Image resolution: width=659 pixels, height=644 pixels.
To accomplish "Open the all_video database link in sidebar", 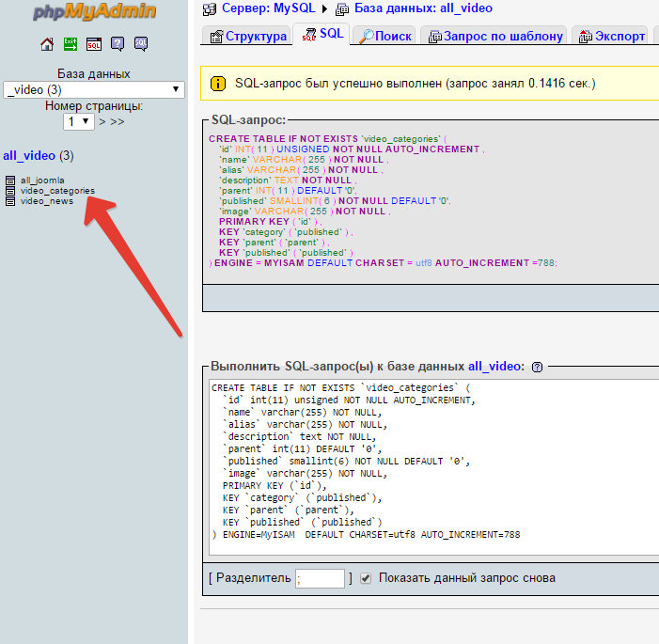I will point(29,155).
